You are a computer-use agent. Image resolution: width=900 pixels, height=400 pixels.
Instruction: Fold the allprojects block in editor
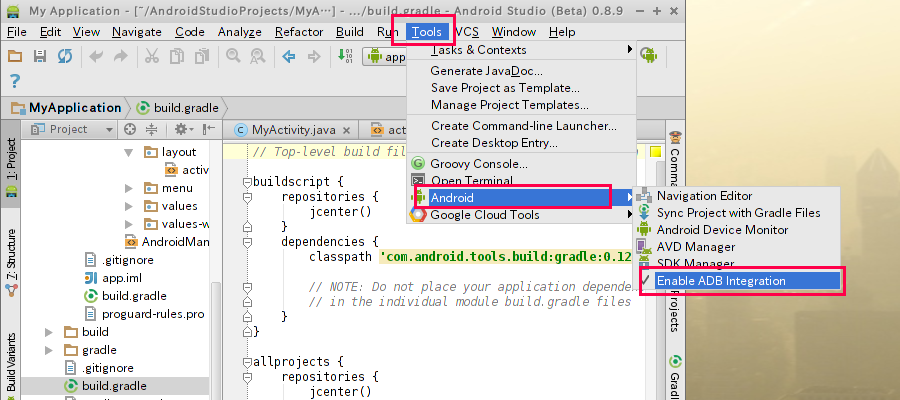(x=247, y=362)
